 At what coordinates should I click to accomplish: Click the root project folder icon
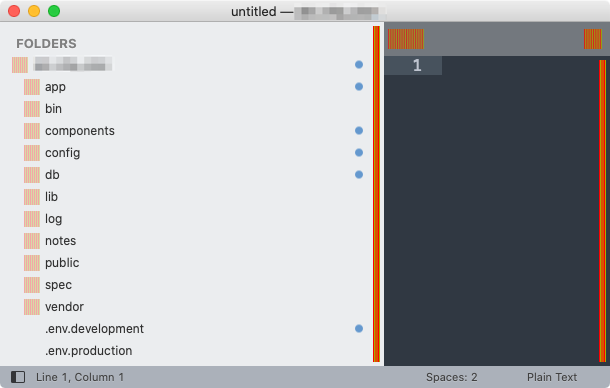coord(20,65)
